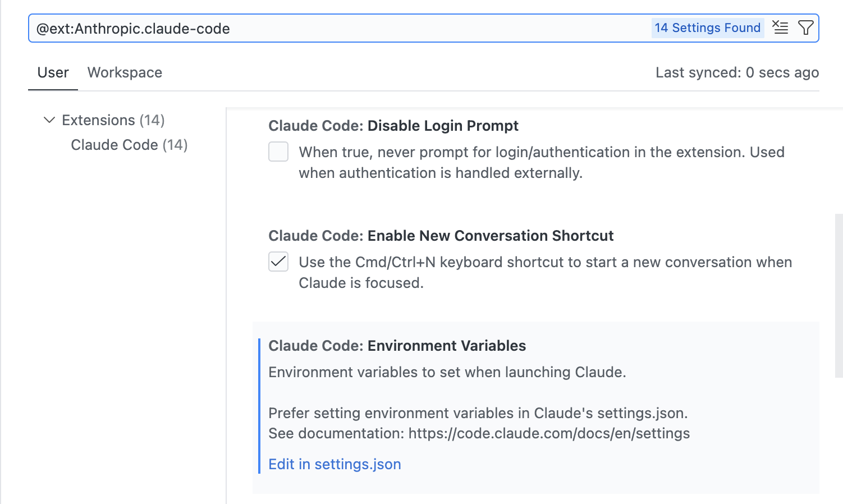The image size is (843, 504).
Task: Click the settings list vertical scrollbar
Action: coord(839,295)
